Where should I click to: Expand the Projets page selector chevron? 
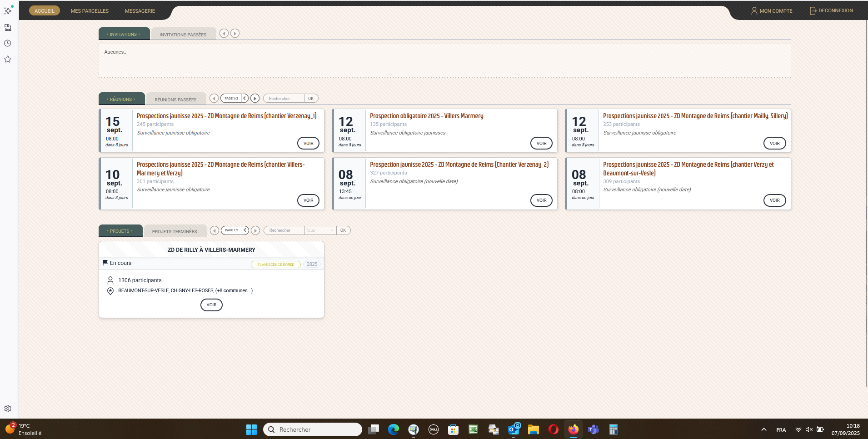click(x=245, y=230)
